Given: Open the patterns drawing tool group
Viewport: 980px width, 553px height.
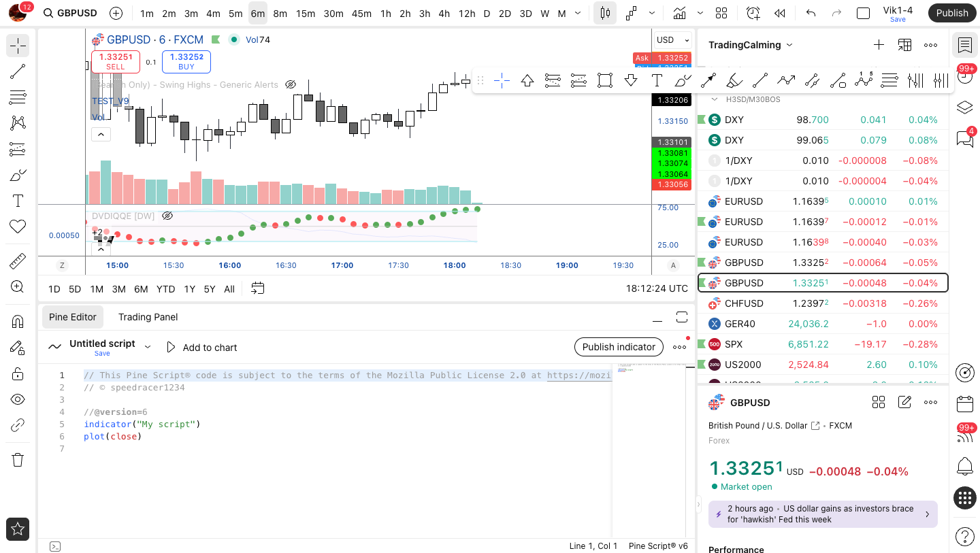Looking at the screenshot, I should pyautogui.click(x=18, y=123).
